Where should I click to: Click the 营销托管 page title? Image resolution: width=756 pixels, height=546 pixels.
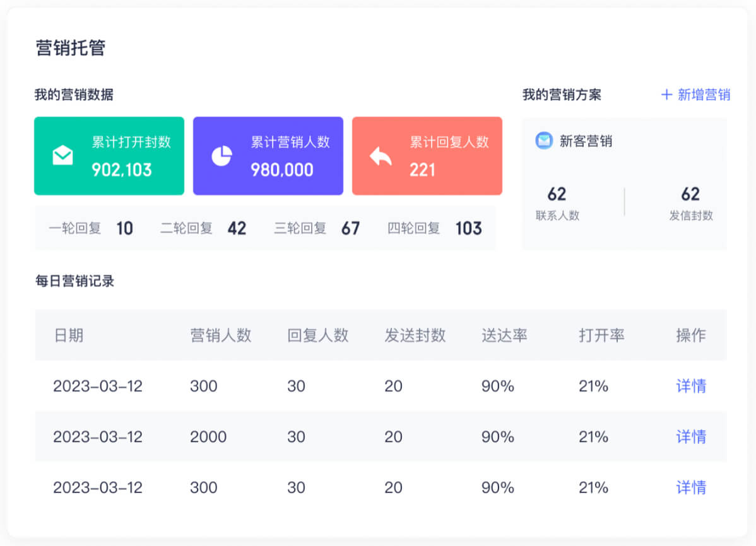tap(71, 48)
